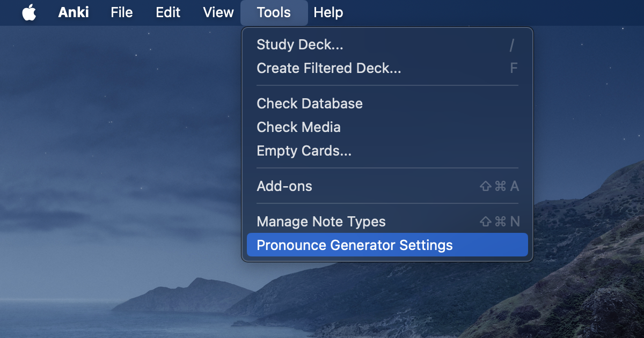Click the Tools menu header
Viewport: 644px width, 338px height.
(274, 12)
